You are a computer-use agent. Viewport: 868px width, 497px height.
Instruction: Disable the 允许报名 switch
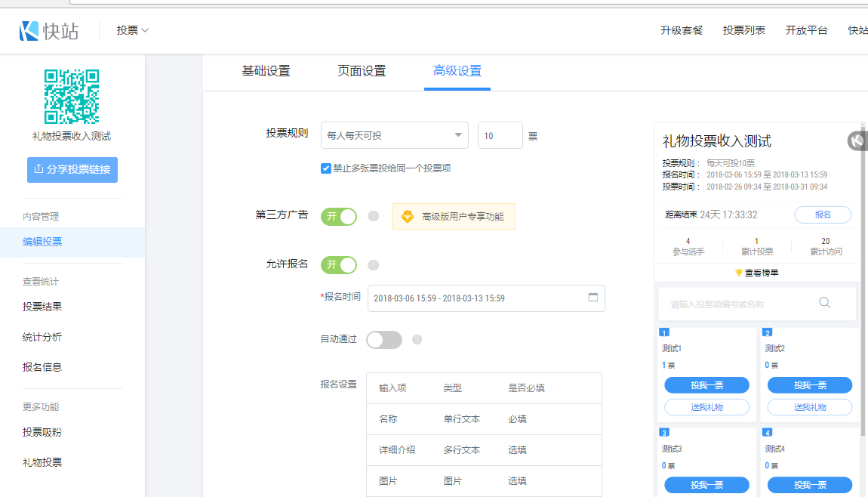pos(339,265)
